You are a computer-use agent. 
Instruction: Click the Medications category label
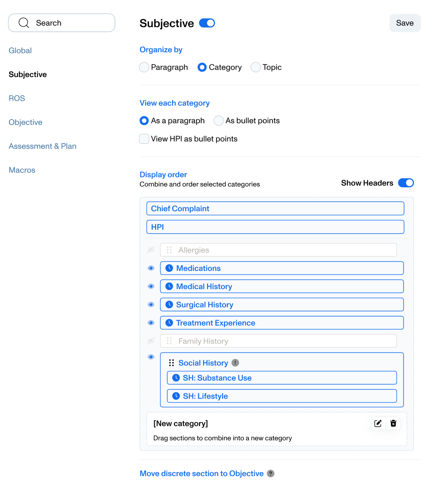click(198, 268)
